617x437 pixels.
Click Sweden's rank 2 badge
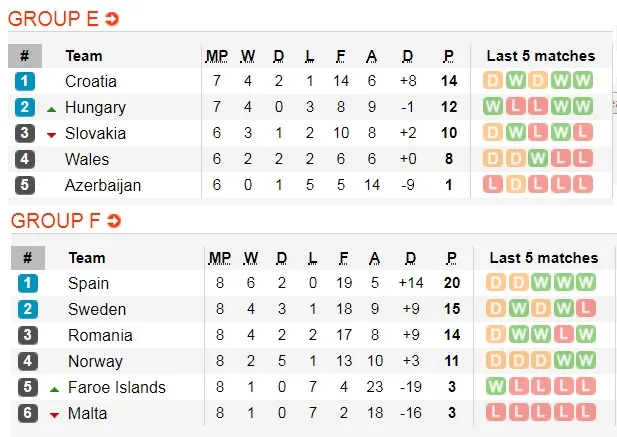(x=25, y=310)
